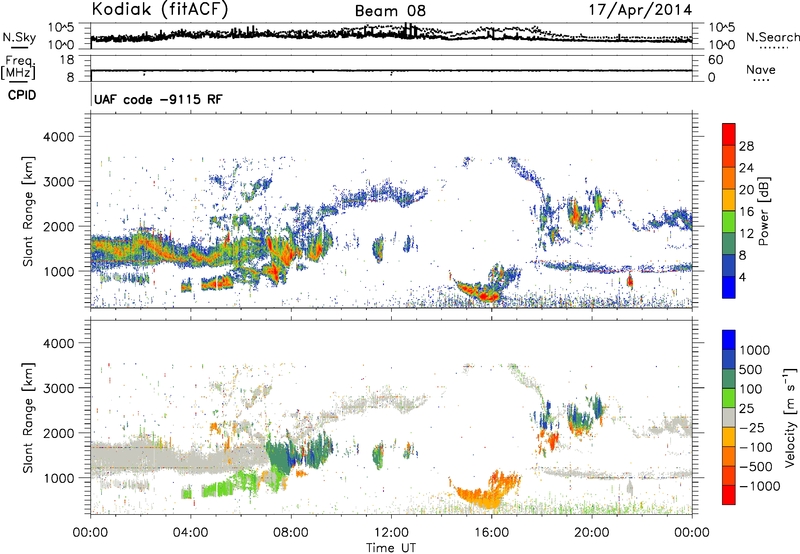Click the '04:00' time axis tick label
The height and width of the screenshot is (554, 800).
click(x=190, y=533)
